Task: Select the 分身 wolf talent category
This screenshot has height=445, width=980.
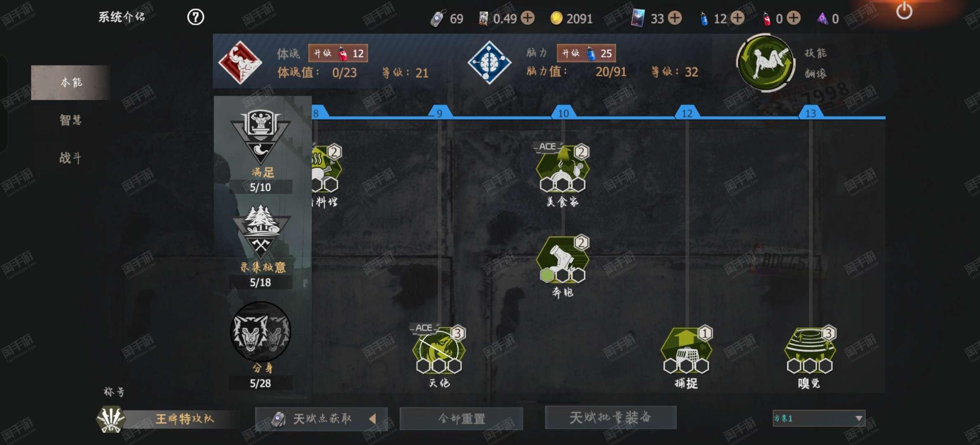Action: click(261, 332)
